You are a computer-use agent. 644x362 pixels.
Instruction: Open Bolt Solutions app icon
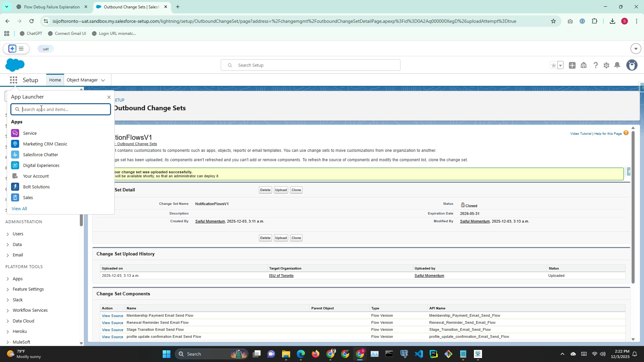(x=15, y=187)
